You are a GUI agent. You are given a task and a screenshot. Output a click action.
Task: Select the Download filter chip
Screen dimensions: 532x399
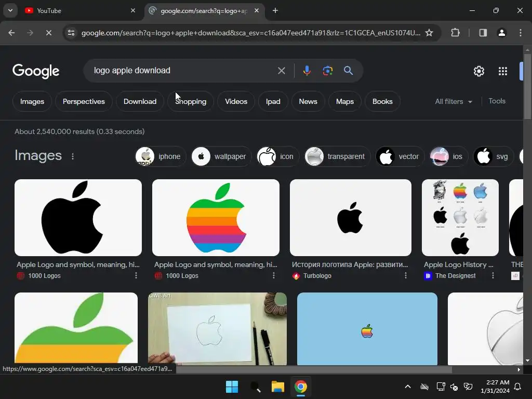140,101
